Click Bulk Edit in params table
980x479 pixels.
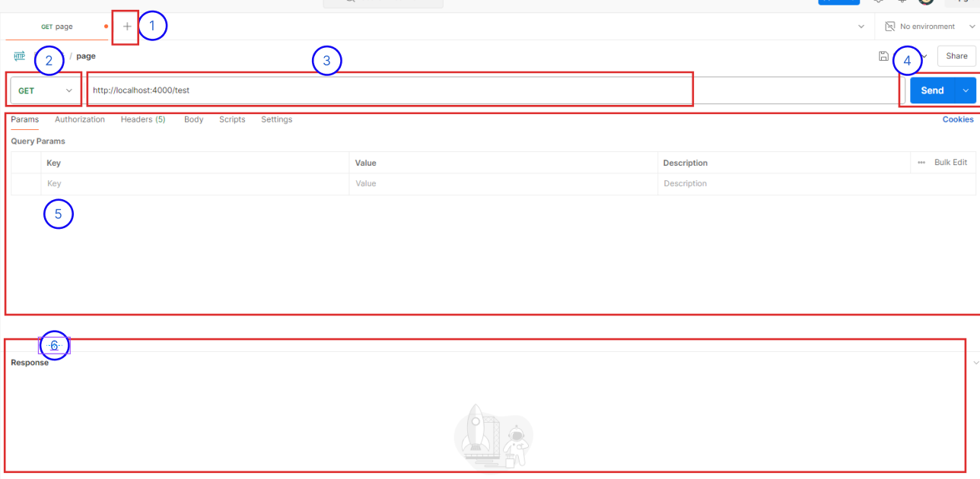[x=951, y=163]
